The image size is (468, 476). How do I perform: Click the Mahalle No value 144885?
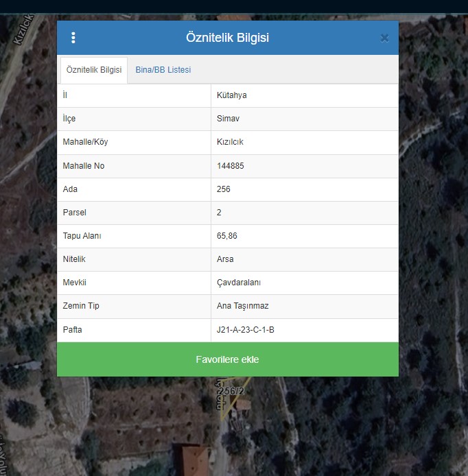click(x=230, y=166)
